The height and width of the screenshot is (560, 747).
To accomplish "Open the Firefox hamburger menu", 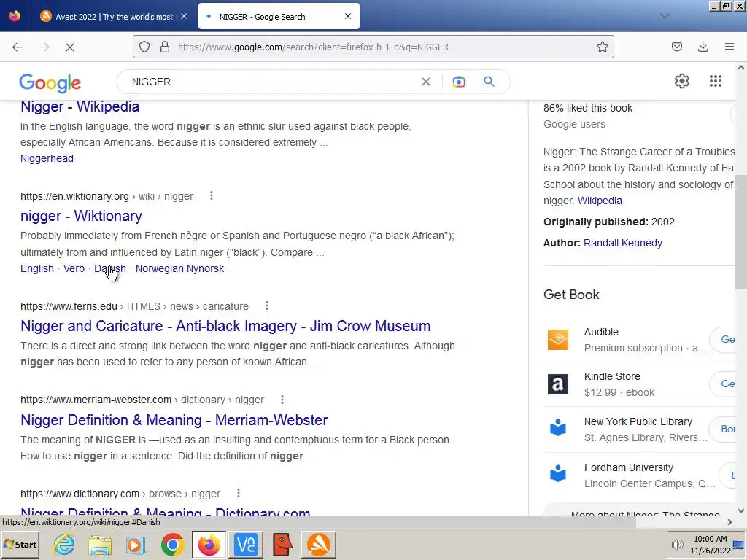I will pos(729,47).
